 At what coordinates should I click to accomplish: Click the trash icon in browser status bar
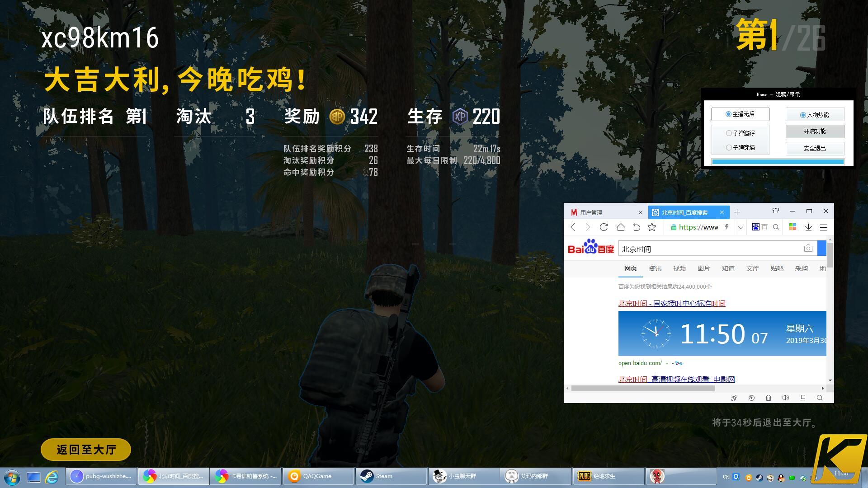[769, 398]
